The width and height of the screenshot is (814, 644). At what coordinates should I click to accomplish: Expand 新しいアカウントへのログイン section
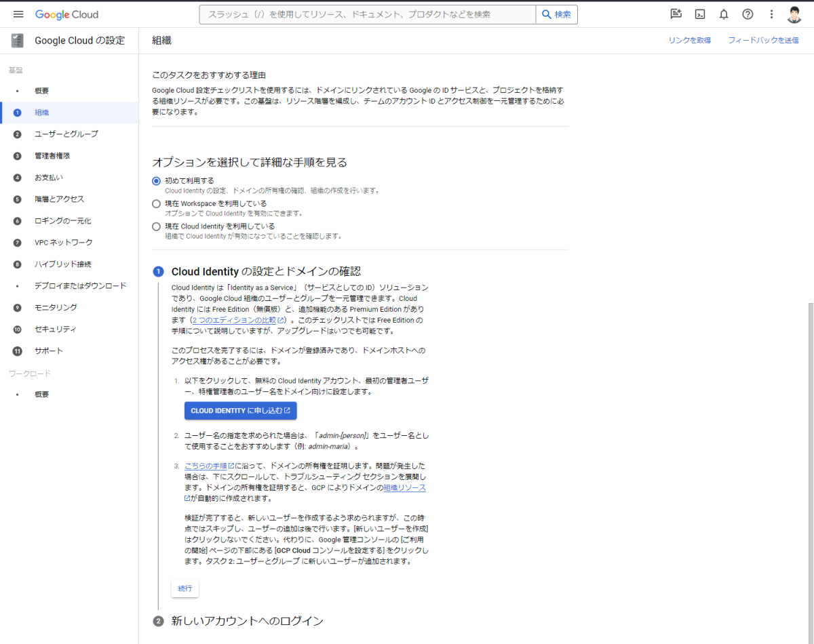click(247, 621)
